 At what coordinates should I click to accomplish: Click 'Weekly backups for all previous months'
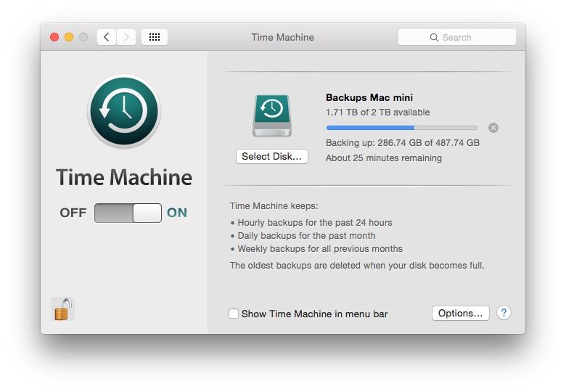tap(320, 249)
